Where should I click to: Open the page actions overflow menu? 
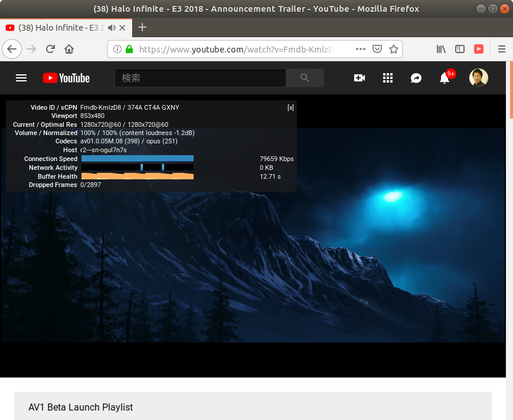[x=360, y=49]
